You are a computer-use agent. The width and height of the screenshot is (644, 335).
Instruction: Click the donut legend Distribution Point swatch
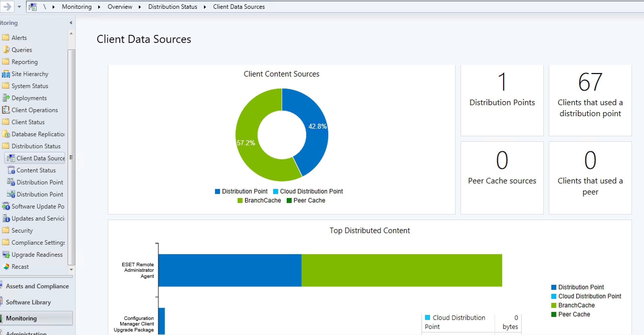pyautogui.click(x=217, y=191)
